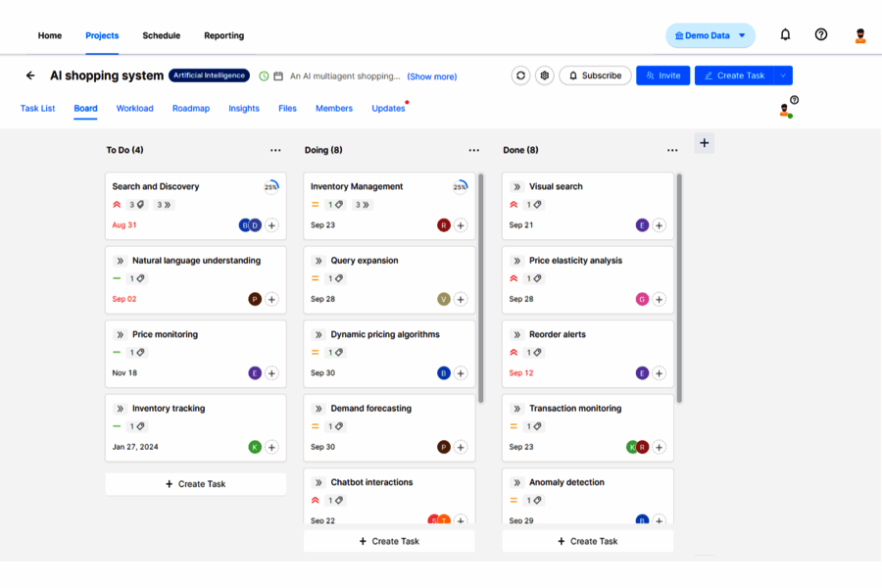The height and width of the screenshot is (588, 882).
Task: Click the assignee avatar on Visual search card
Action: point(642,225)
